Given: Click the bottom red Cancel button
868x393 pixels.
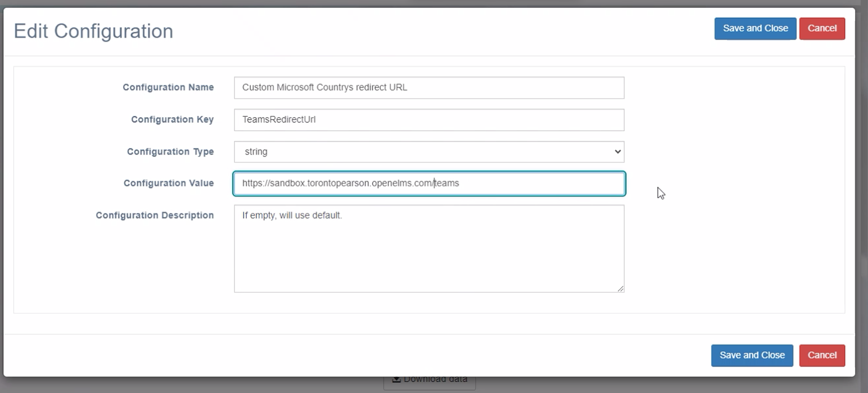Looking at the screenshot, I should pos(822,356).
